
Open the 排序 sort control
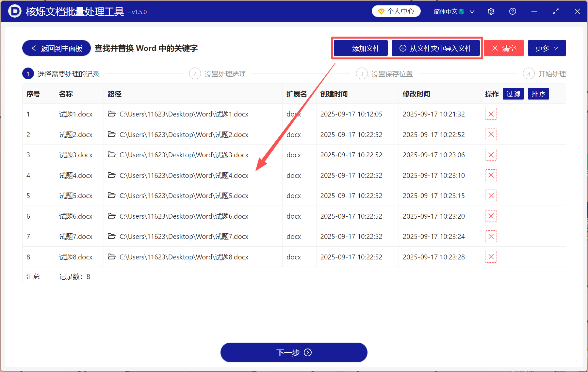coord(538,94)
